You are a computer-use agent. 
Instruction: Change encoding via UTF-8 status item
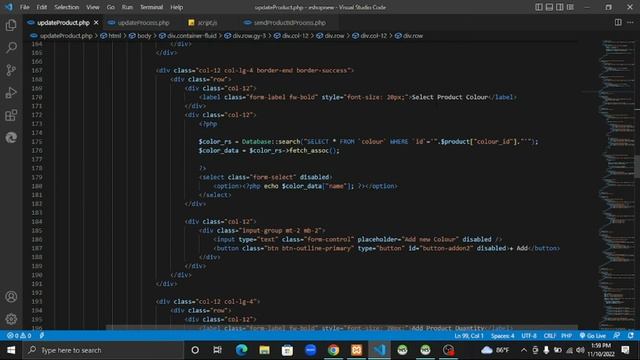click(x=529, y=336)
